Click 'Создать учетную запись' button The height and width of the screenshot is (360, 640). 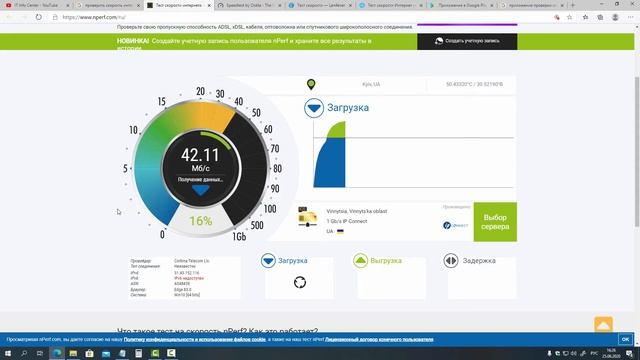click(467, 41)
